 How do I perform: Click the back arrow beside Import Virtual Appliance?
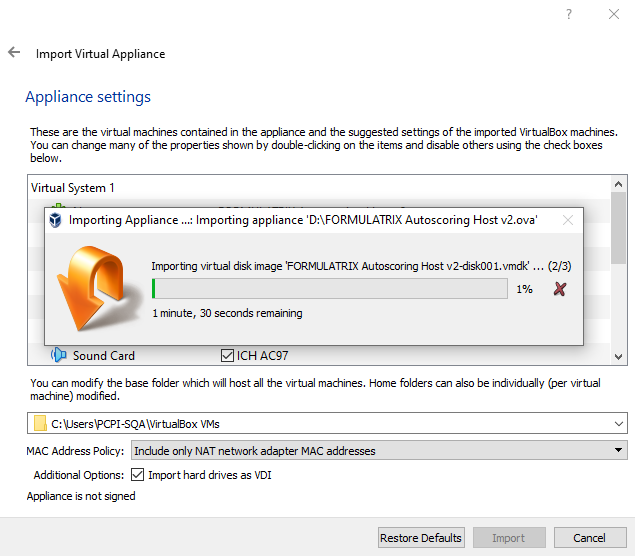[x=14, y=53]
